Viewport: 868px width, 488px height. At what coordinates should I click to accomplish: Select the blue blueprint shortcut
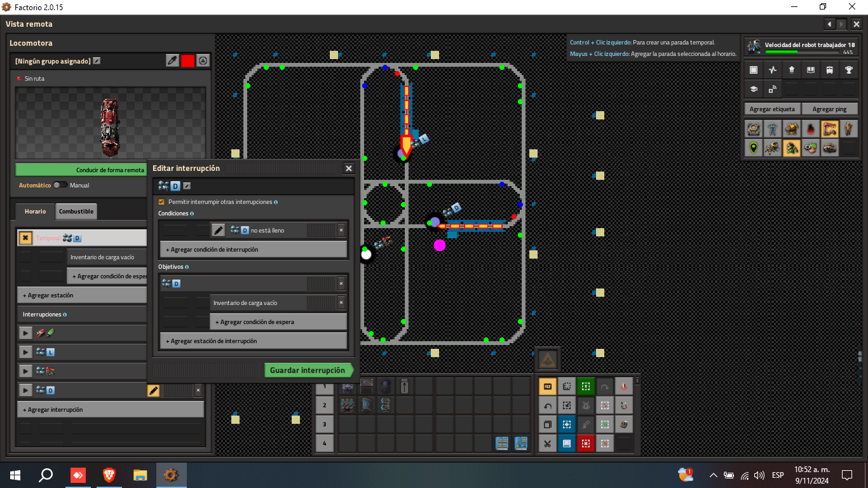567,424
